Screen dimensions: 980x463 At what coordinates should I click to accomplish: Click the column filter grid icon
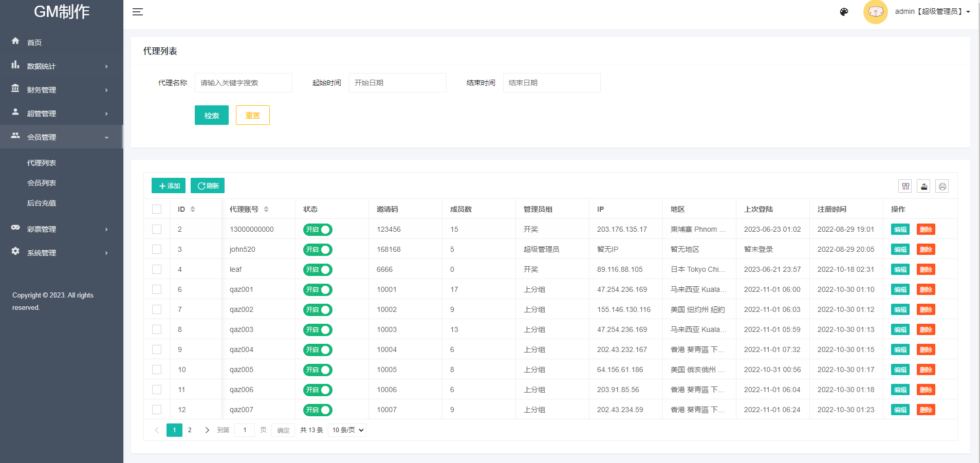pyautogui.click(x=905, y=186)
